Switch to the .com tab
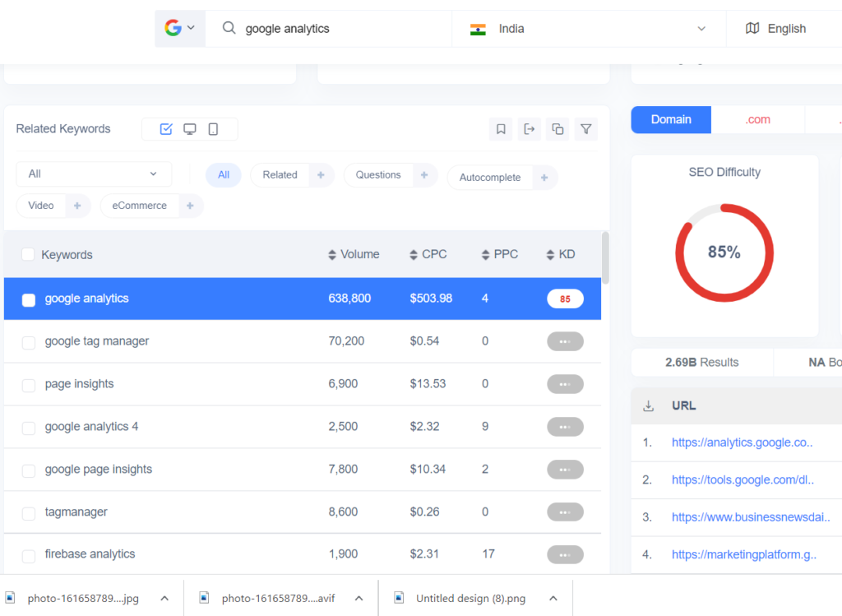 point(757,119)
